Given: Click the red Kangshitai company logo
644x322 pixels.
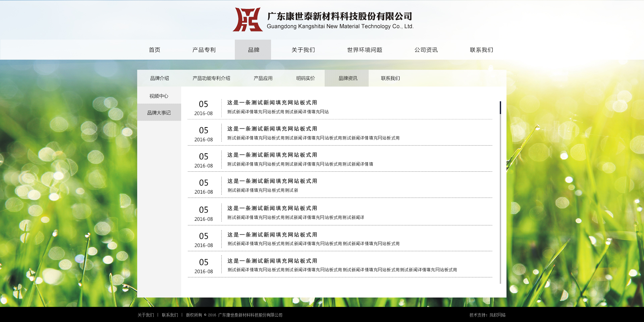Looking at the screenshot, I should (x=248, y=20).
